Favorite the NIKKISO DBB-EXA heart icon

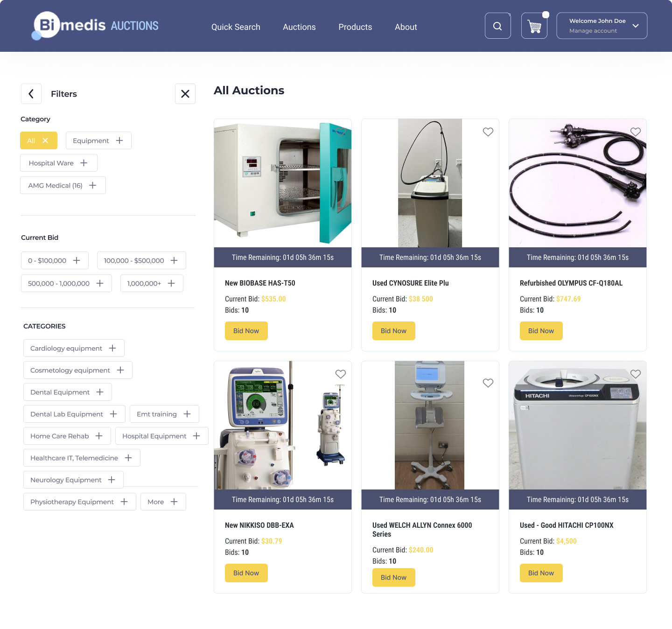point(341,374)
